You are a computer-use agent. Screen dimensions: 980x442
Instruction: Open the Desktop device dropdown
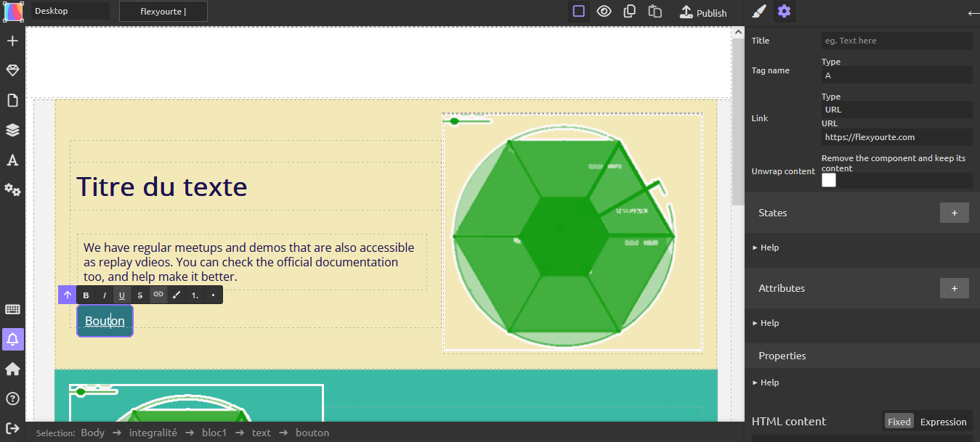(70, 12)
